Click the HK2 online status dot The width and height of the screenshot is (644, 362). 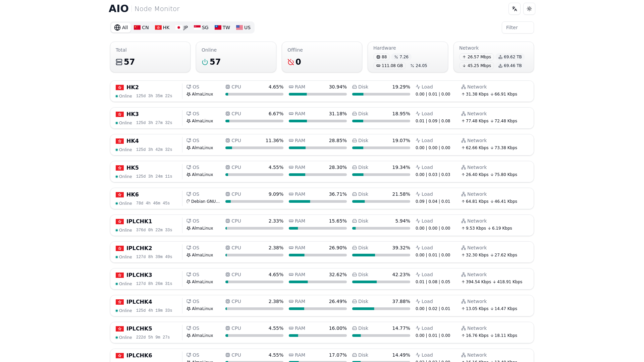[117, 96]
